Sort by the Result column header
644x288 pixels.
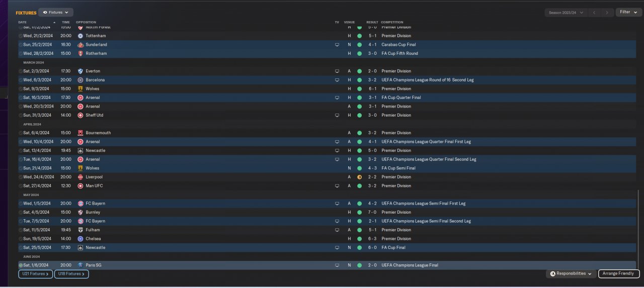(372, 22)
